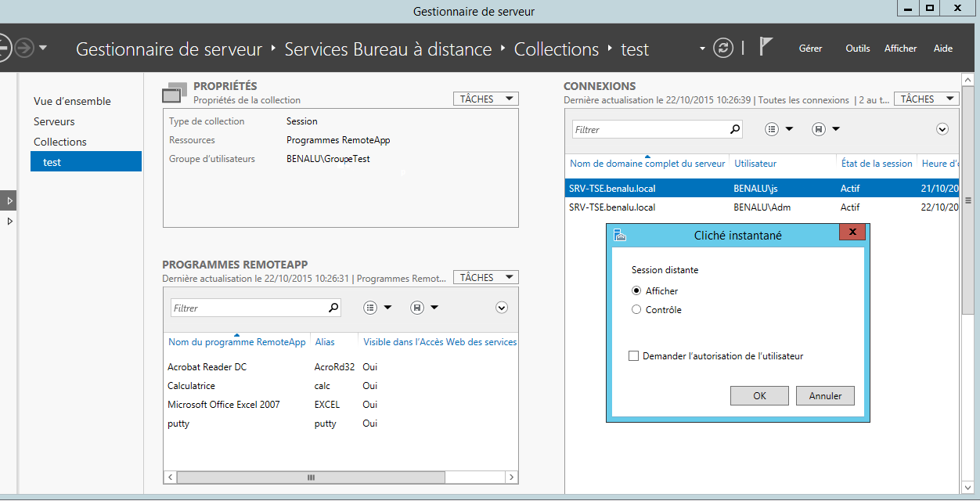
Task: Click the refresh icon in the header bar
Action: click(723, 49)
